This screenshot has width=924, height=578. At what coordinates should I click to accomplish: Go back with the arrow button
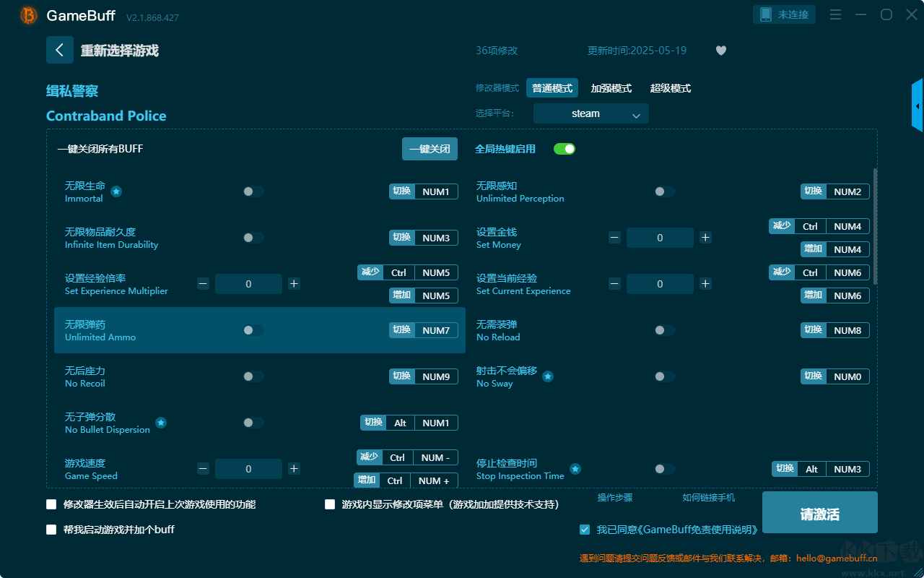(x=60, y=50)
